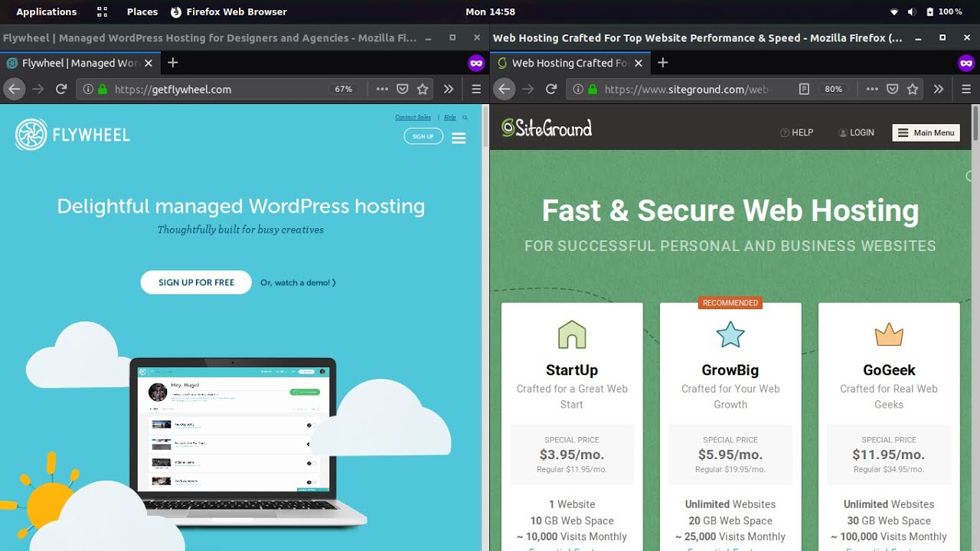Expand toolbar overflow in the Flywheel window
The height and width of the screenshot is (551, 980).
coord(449,89)
